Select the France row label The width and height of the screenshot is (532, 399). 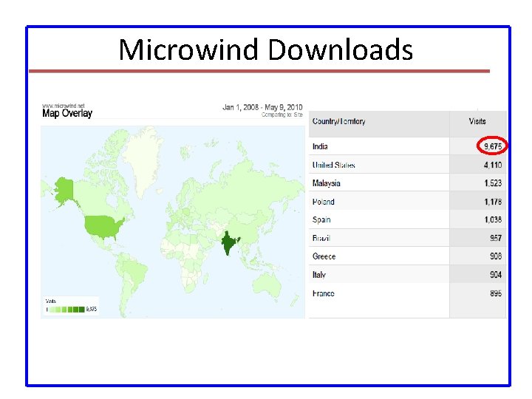point(324,293)
